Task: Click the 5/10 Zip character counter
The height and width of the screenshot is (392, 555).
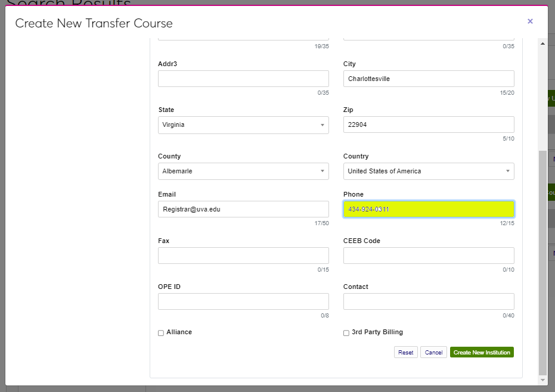Action: pos(509,139)
